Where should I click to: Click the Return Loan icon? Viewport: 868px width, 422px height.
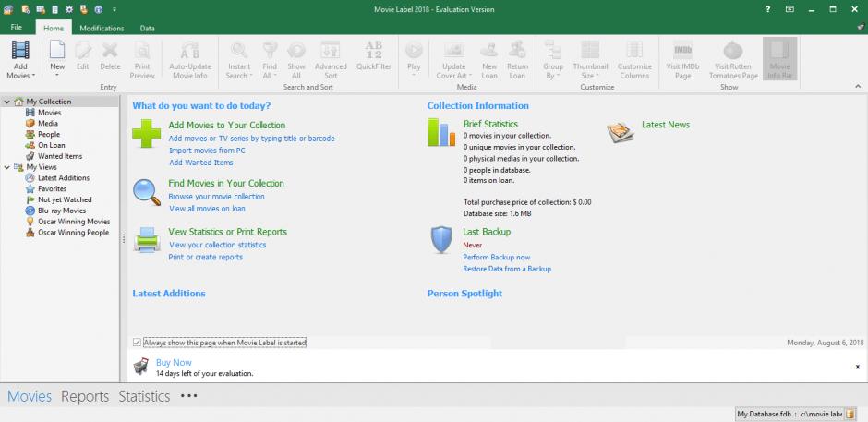[517, 51]
